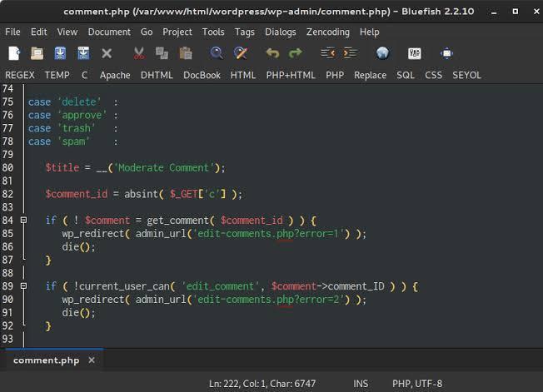Collapse the code block at line 84

pos(23,220)
